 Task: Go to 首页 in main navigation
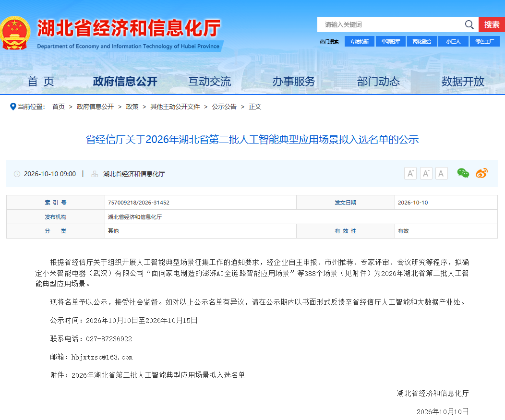[41, 82]
